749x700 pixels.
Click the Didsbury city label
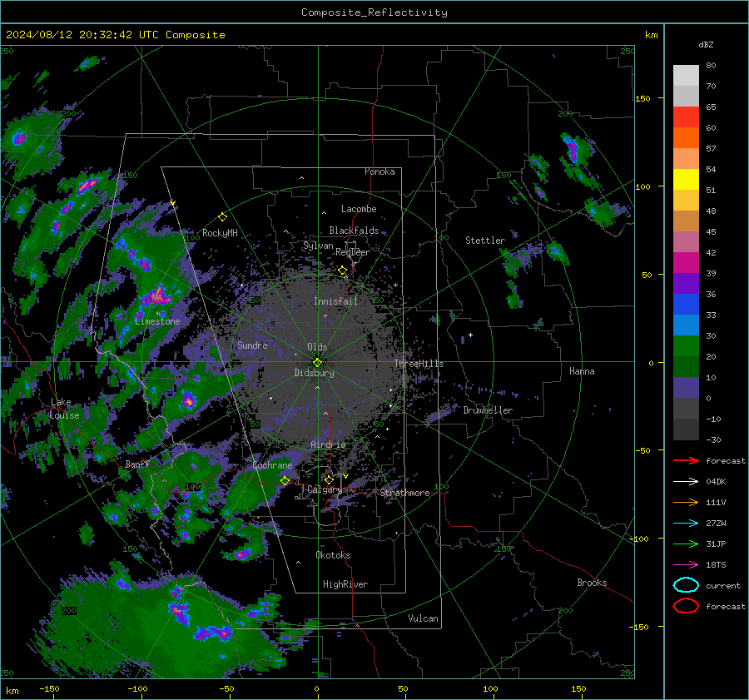[x=314, y=373]
